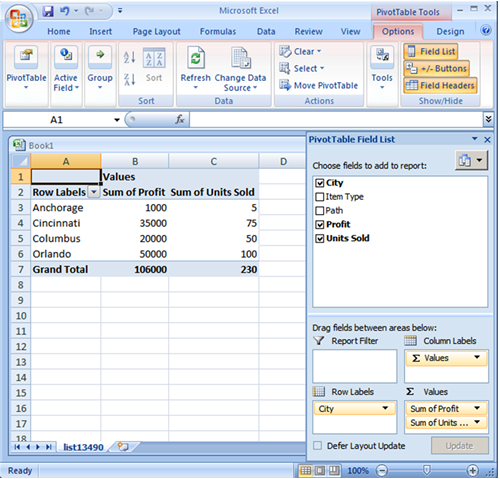Expand the formula bar
This screenshot has width=500, height=479.
click(488, 119)
